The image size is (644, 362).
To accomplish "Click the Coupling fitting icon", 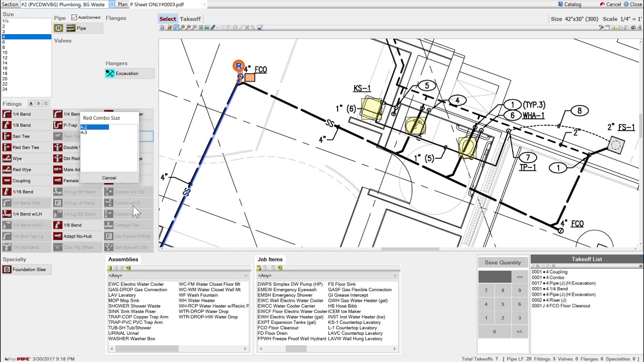I will pos(7,180).
